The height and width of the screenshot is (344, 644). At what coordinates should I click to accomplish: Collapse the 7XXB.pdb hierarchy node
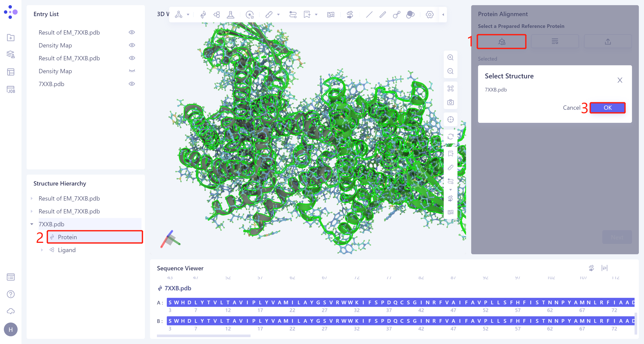tap(32, 224)
